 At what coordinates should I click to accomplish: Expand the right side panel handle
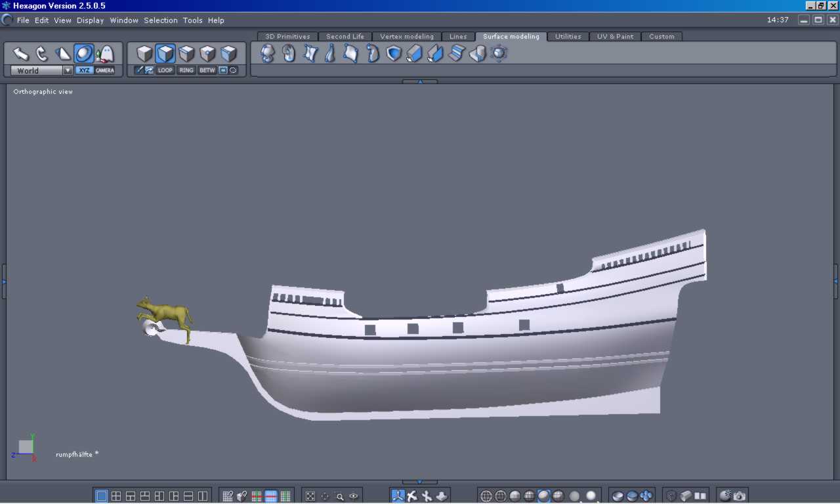[x=836, y=282]
